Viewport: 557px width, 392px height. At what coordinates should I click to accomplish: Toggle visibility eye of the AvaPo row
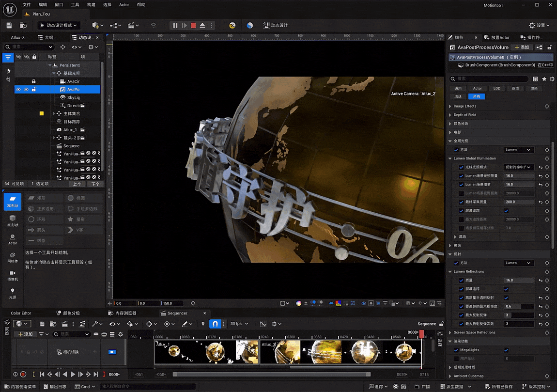[18, 90]
